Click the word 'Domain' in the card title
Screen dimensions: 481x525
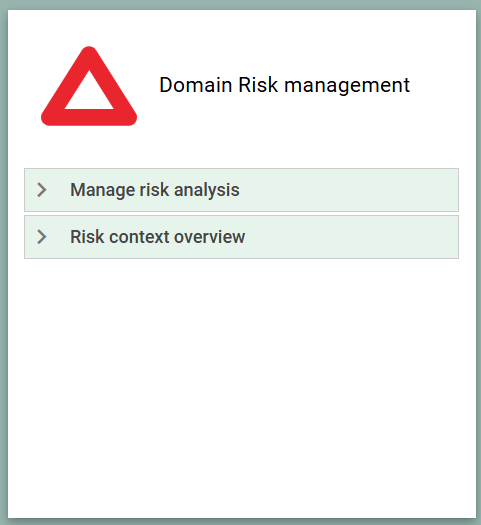195,84
